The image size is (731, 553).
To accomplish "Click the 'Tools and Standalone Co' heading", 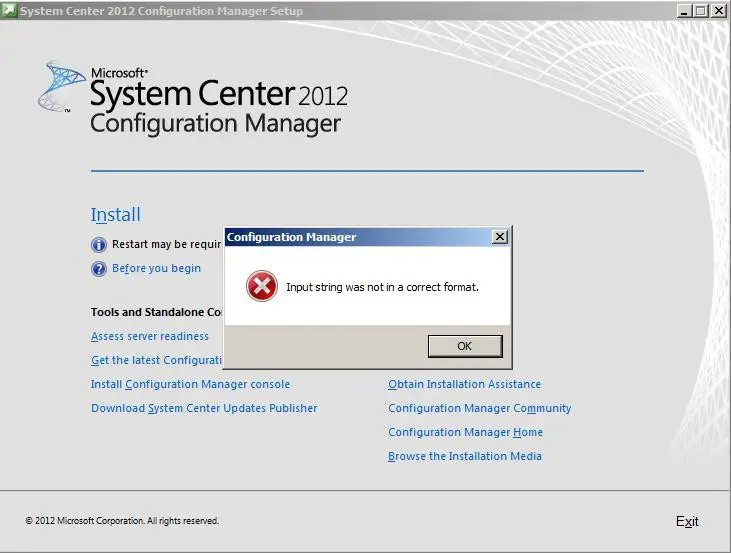I will click(157, 312).
